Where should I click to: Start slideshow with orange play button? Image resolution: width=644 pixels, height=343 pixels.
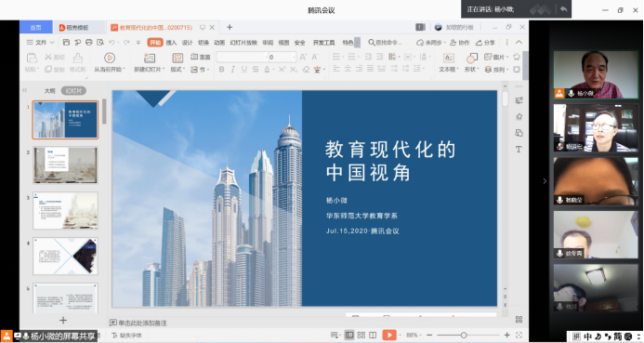pyautogui.click(x=389, y=336)
